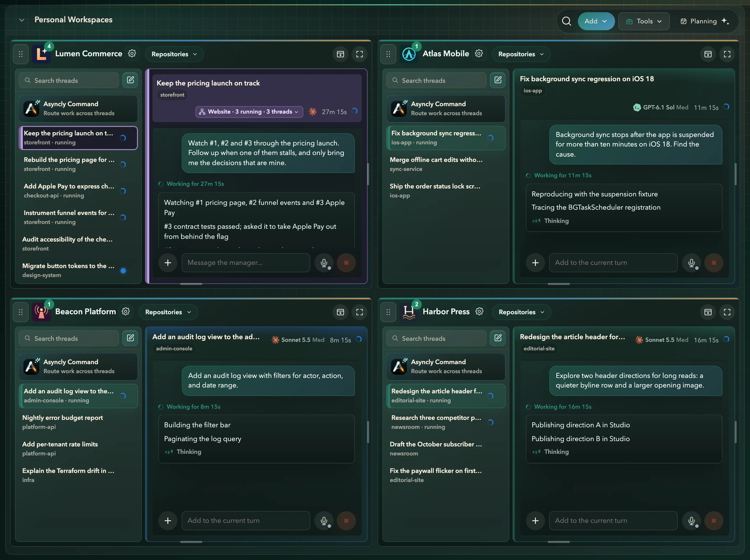Viewport: 750px width, 560px height.
Task: Click the storefront tag under pricing launch title
Action: click(172, 95)
